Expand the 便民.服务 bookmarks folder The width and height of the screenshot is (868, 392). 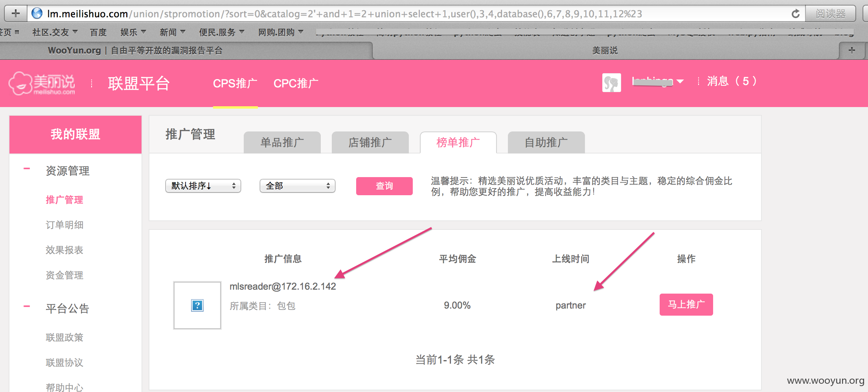pos(222,32)
